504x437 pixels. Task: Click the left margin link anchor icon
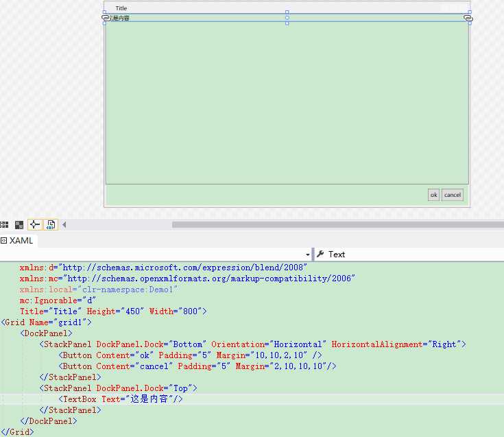point(106,19)
